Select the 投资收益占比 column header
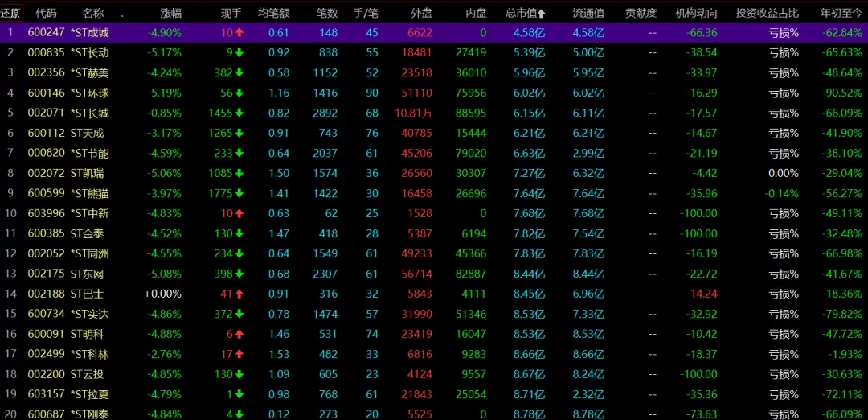This screenshot has height=420, width=868. [768, 14]
